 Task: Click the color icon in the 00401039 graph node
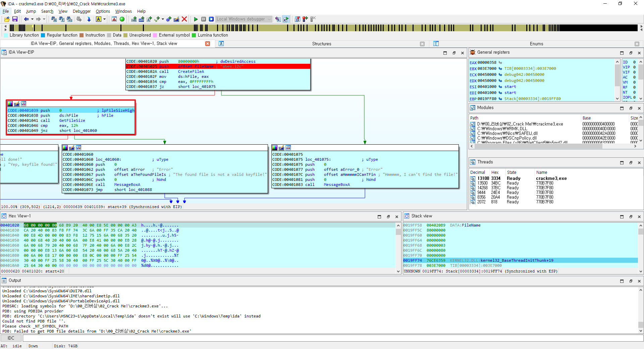[x=10, y=104]
